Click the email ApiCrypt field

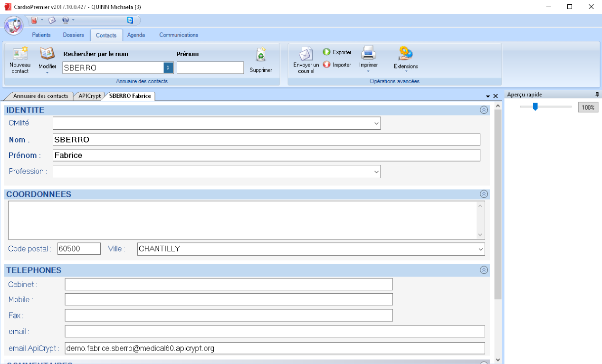pos(275,348)
